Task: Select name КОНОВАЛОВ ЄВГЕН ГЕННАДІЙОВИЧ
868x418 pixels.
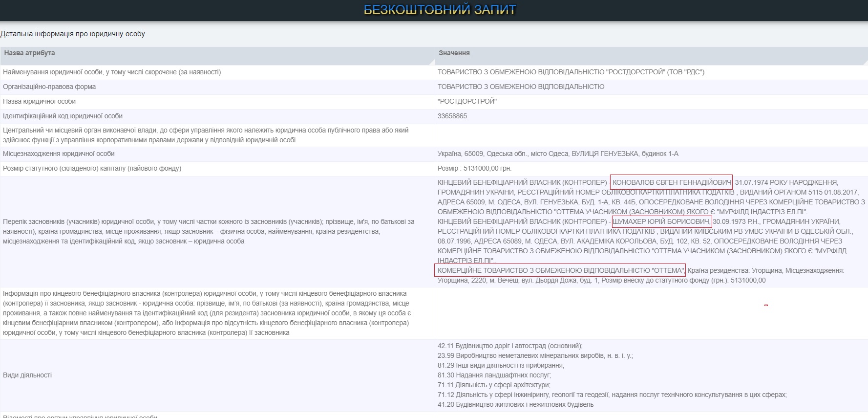Action: point(672,182)
